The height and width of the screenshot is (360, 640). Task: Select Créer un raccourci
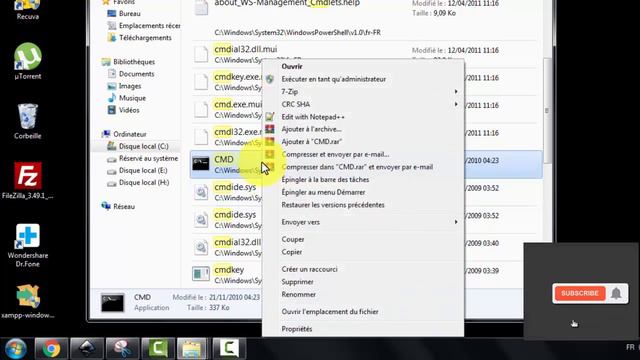click(x=309, y=269)
